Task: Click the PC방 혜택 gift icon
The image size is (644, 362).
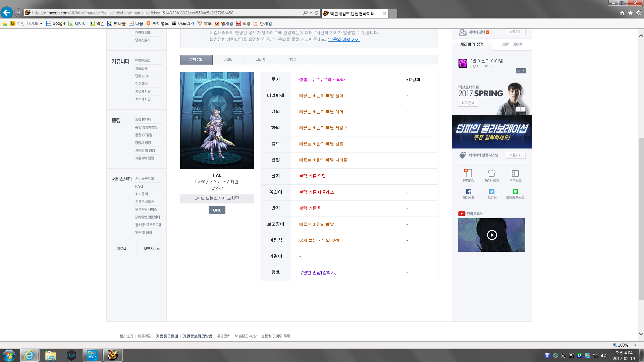Action: 492,173
